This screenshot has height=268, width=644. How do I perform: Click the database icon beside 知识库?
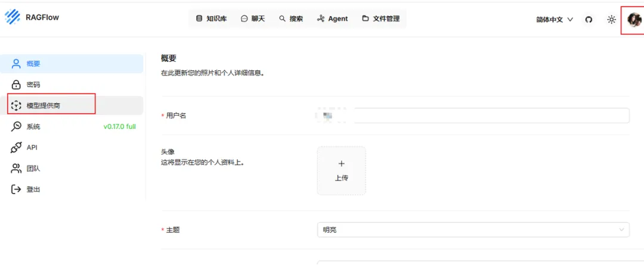click(199, 18)
